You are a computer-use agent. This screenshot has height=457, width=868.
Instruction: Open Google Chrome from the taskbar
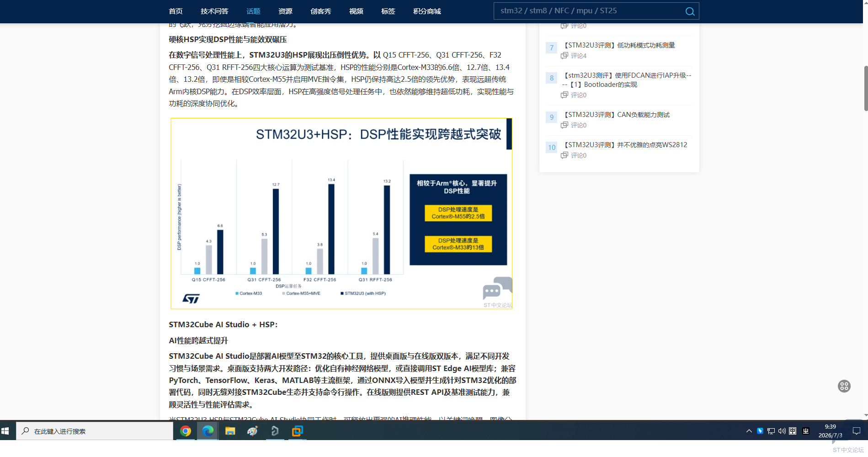click(186, 431)
